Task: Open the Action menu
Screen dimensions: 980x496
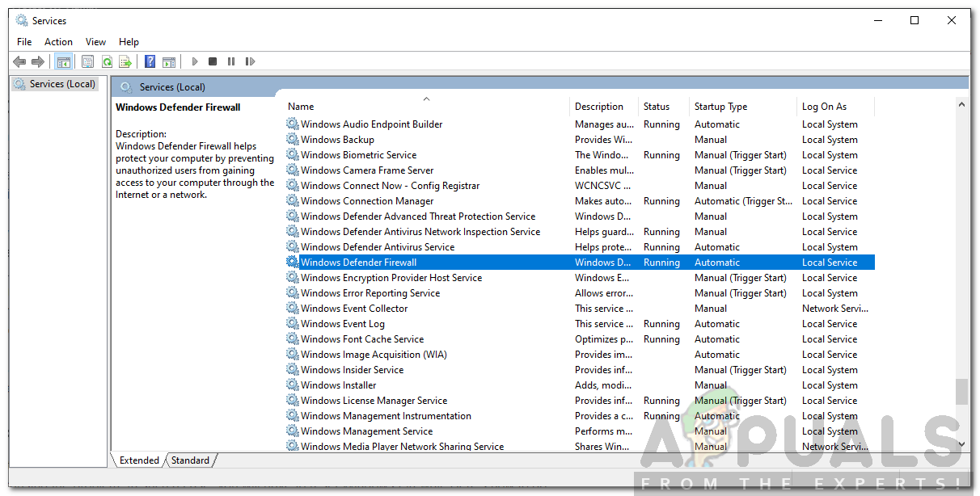Action: point(58,42)
